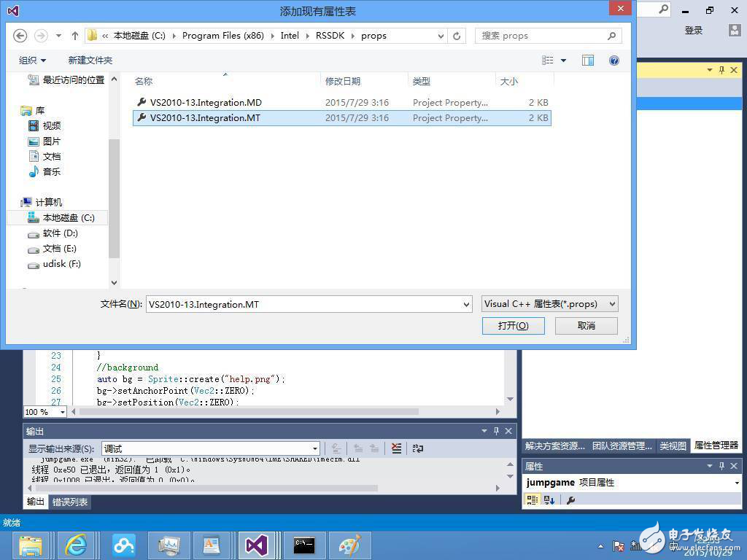747x560 pixels.
Task: Open the Visual C++ 属性表 file type dropdown
Action: 550,304
